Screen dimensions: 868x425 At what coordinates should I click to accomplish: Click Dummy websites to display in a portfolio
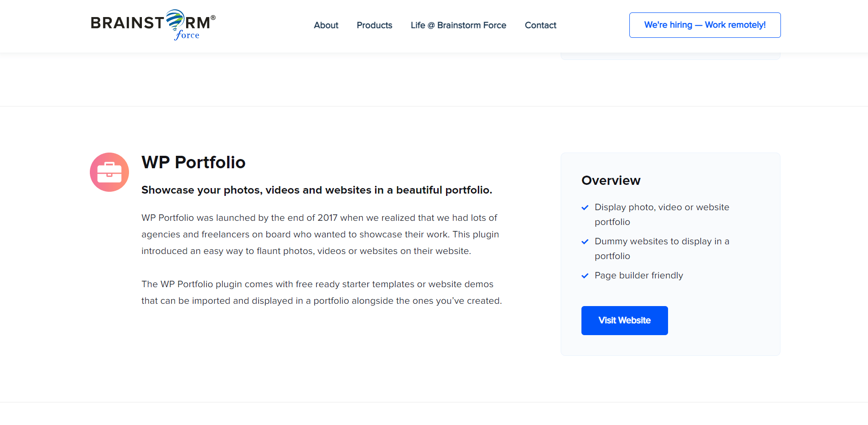662,248
